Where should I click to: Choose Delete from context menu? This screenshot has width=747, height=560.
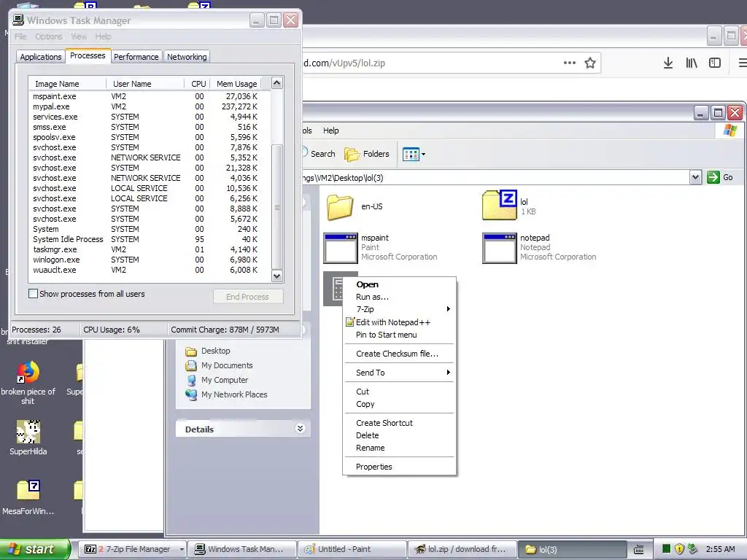pyautogui.click(x=398, y=435)
